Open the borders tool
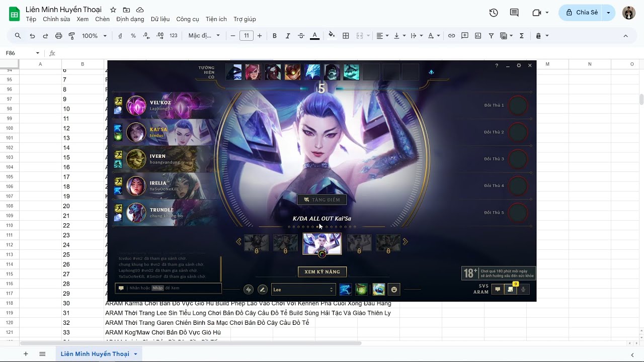 tap(346, 36)
